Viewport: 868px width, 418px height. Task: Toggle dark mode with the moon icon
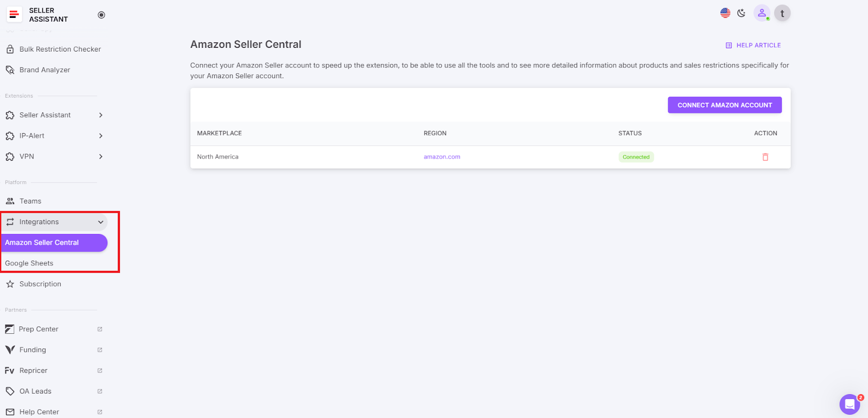[x=742, y=12]
